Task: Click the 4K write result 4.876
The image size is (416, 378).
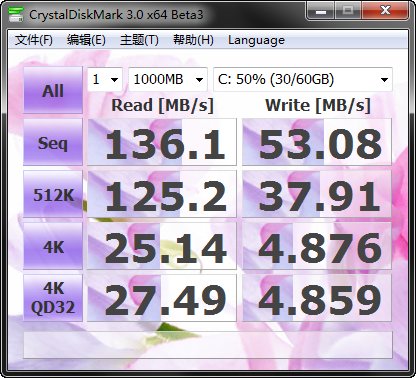Action: click(x=317, y=246)
